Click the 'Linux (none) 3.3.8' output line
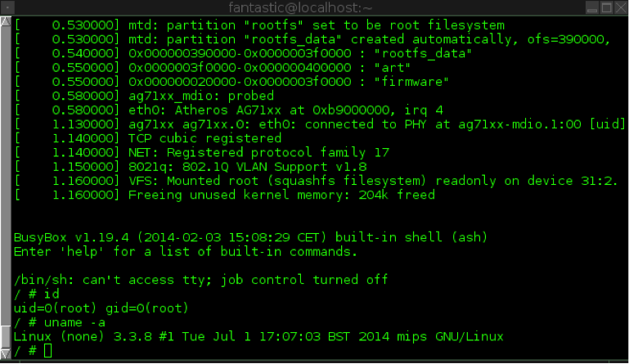Image resolution: width=629 pixels, height=364 pixels. pos(258,336)
